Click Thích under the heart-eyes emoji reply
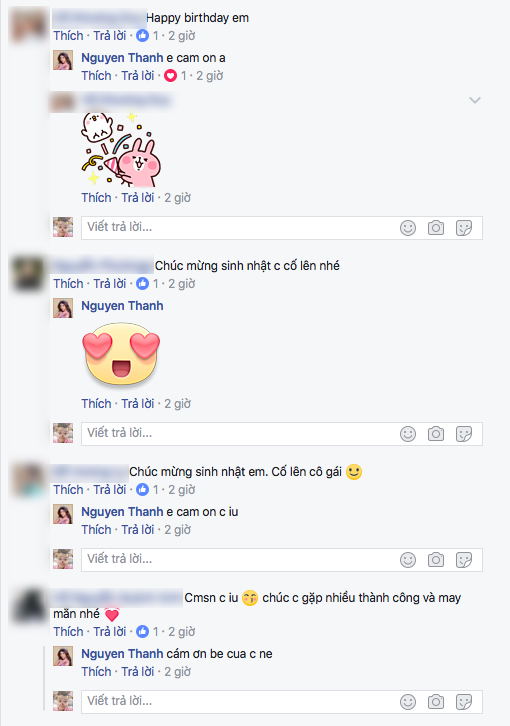The image size is (510, 726). [96, 403]
